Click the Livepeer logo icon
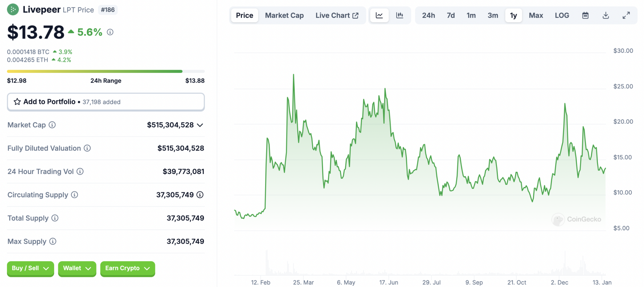This screenshot has width=644, height=287. coord(13,9)
